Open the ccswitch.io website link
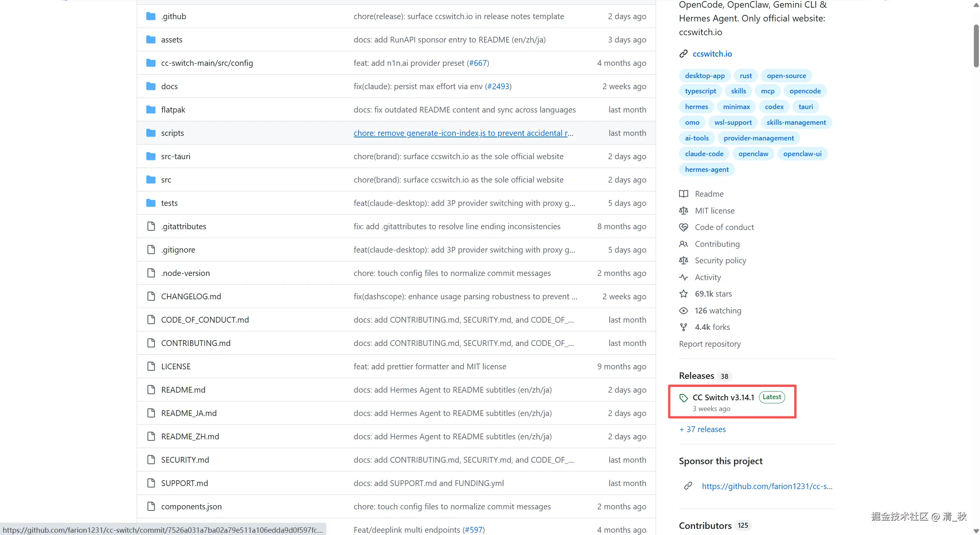980x535 pixels. [712, 54]
